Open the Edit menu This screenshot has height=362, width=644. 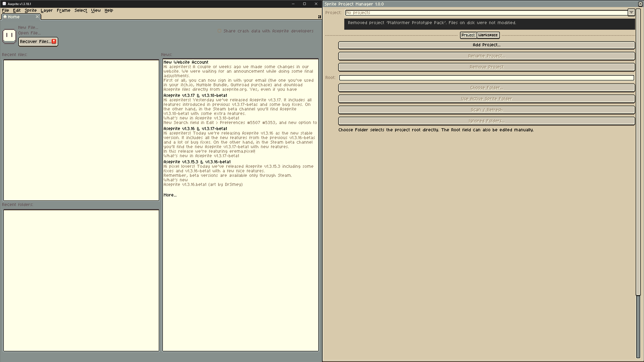coord(17,10)
